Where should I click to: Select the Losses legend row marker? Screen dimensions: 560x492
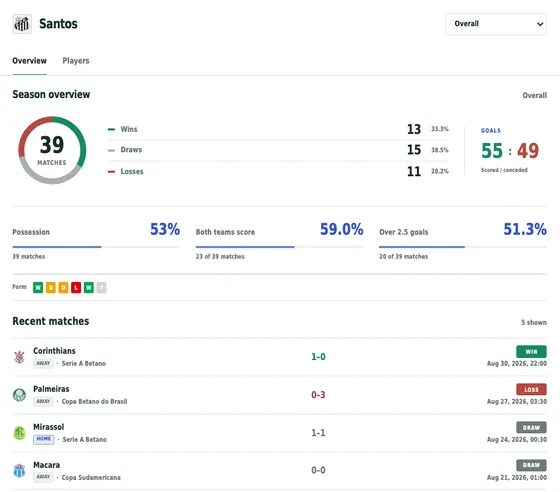[x=111, y=172]
